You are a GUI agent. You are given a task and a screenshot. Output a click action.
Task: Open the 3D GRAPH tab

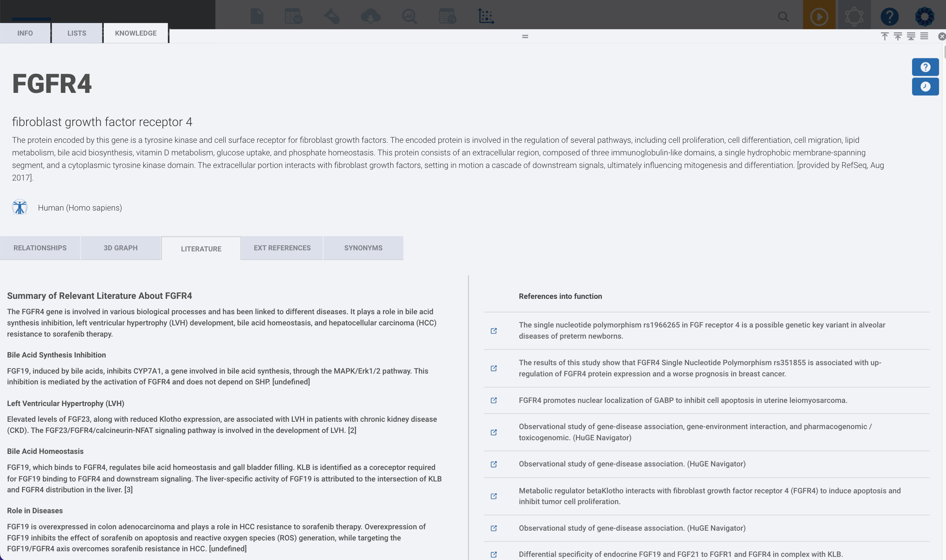121,248
